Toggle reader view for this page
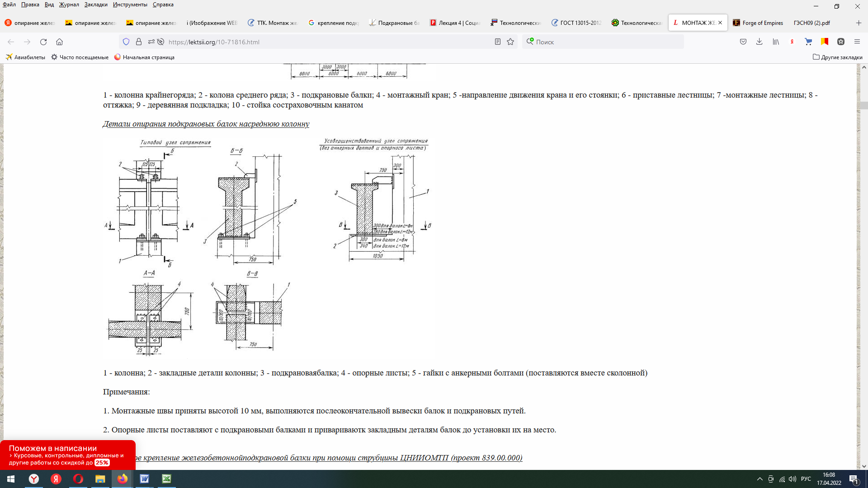Screen dimensions: 868x488 (498, 42)
